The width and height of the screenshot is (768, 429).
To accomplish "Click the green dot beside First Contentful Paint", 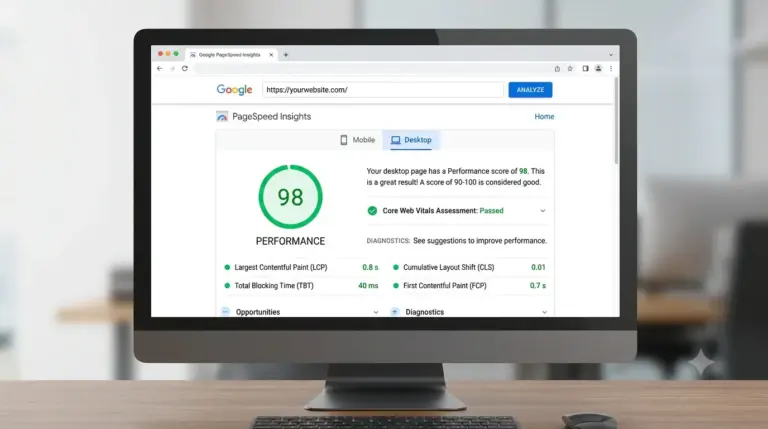I will pyautogui.click(x=396, y=286).
